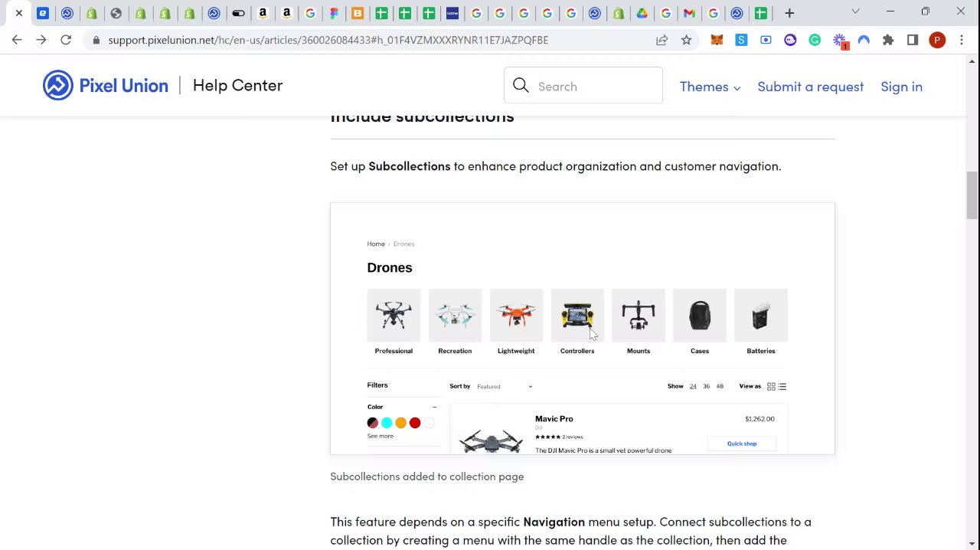Image resolution: width=980 pixels, height=550 pixels.
Task: Open Chrome three-dot menu
Action: (962, 40)
